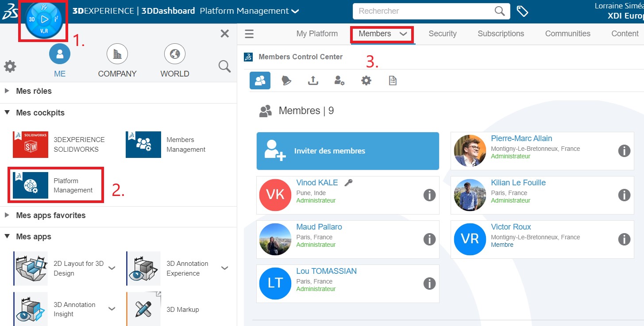Click the compass settings gear icon
This screenshot has height=326, width=644.
10,67
